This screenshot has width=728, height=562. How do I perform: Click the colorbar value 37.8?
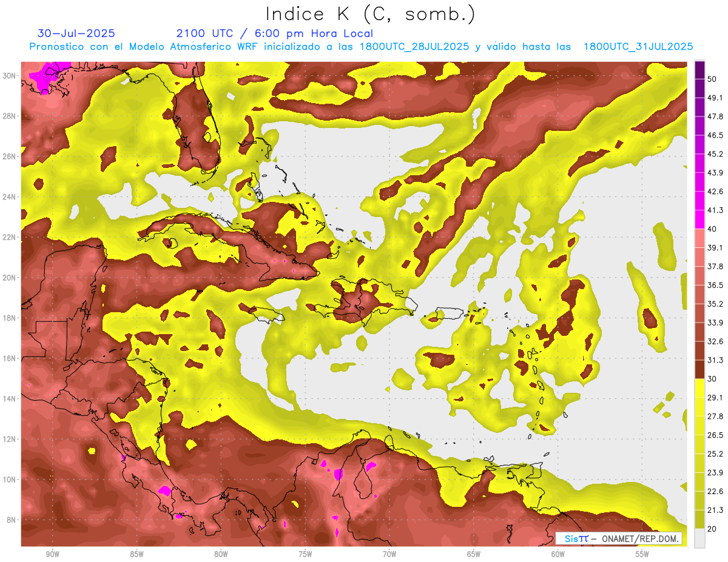tap(715, 266)
